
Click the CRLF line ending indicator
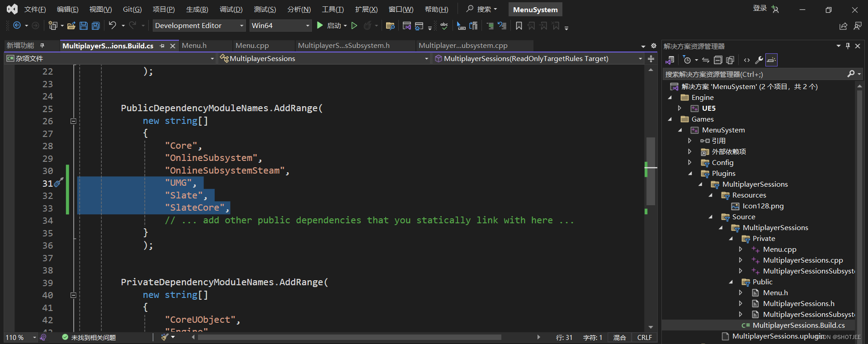click(x=645, y=338)
